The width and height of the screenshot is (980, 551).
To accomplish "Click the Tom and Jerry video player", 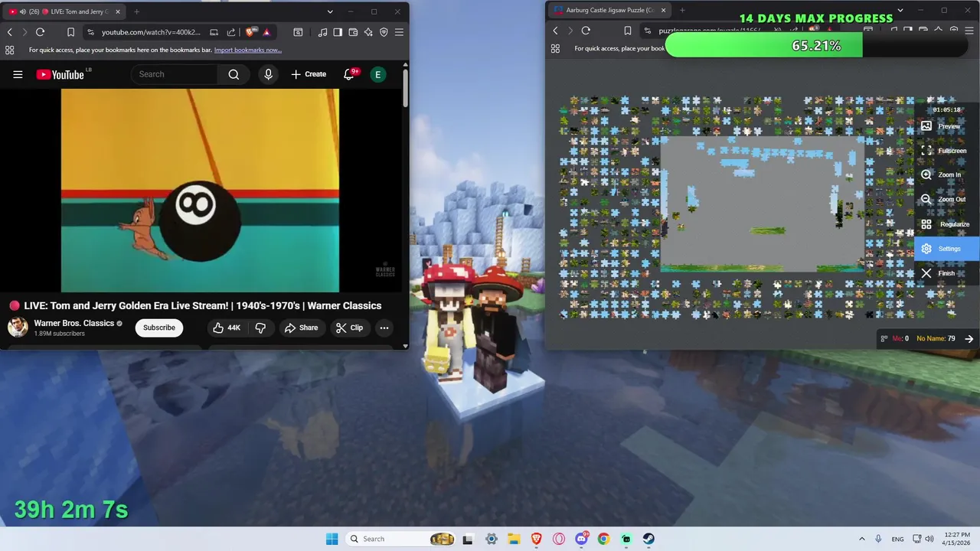I will point(200,191).
